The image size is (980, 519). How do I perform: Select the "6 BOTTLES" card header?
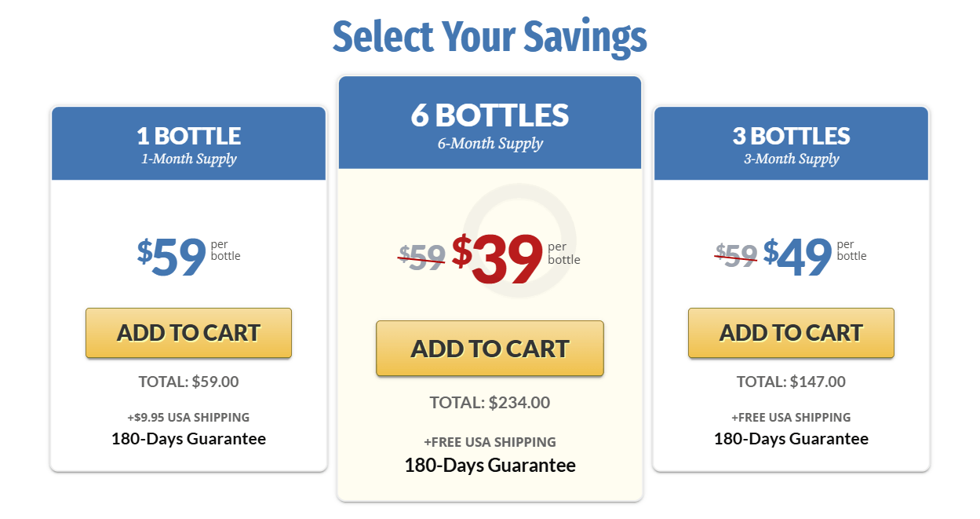[490, 115]
